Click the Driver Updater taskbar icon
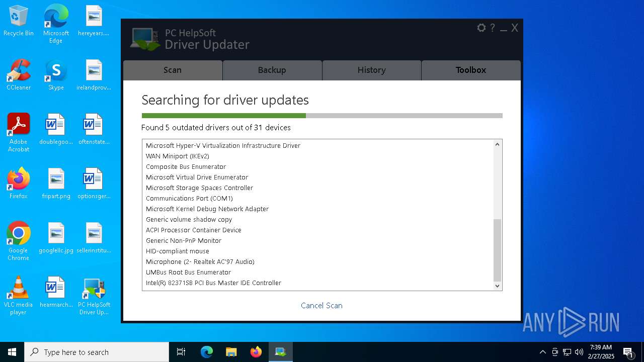This screenshot has width=644, height=362. coord(281,352)
